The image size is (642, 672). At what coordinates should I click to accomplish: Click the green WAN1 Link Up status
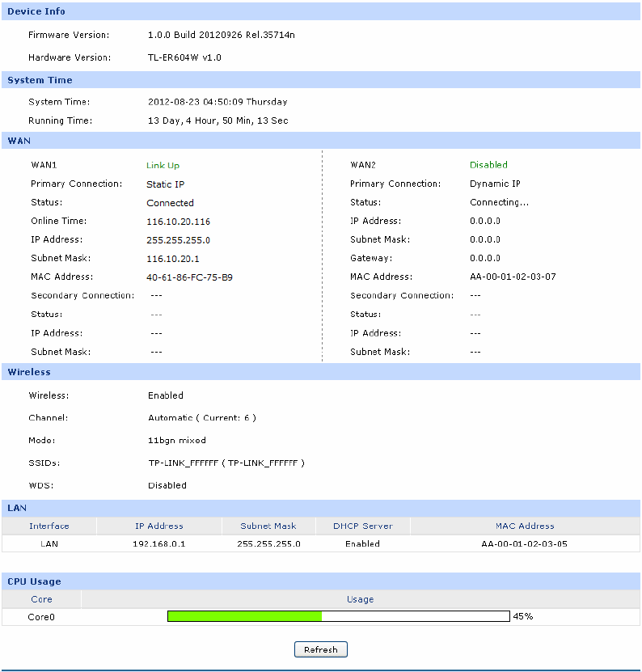(163, 165)
